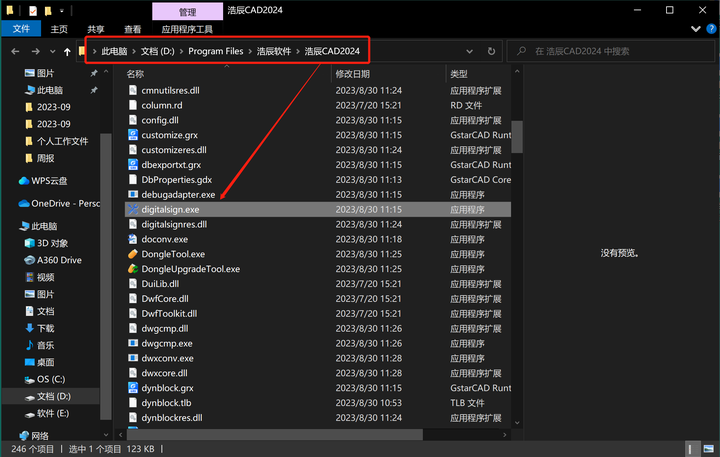
Task: Click the file list vertical scrollbar thumb
Action: [517, 137]
